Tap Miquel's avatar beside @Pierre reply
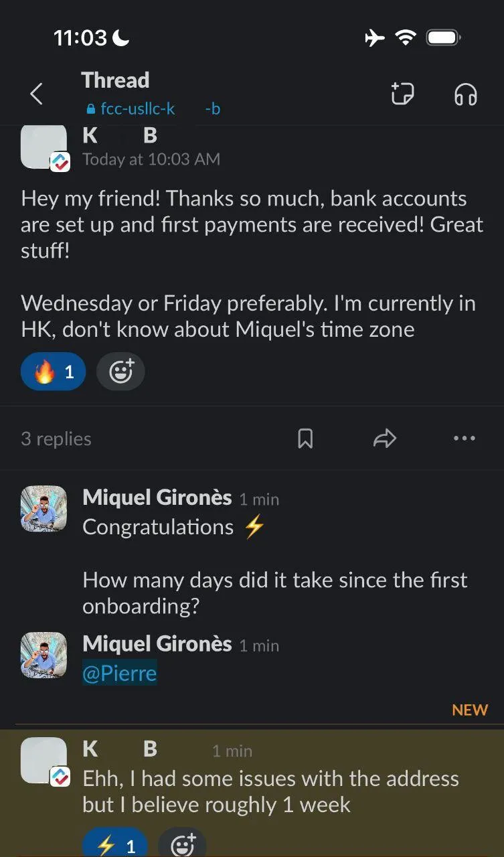Viewport: 504px width, 857px height. [x=44, y=655]
